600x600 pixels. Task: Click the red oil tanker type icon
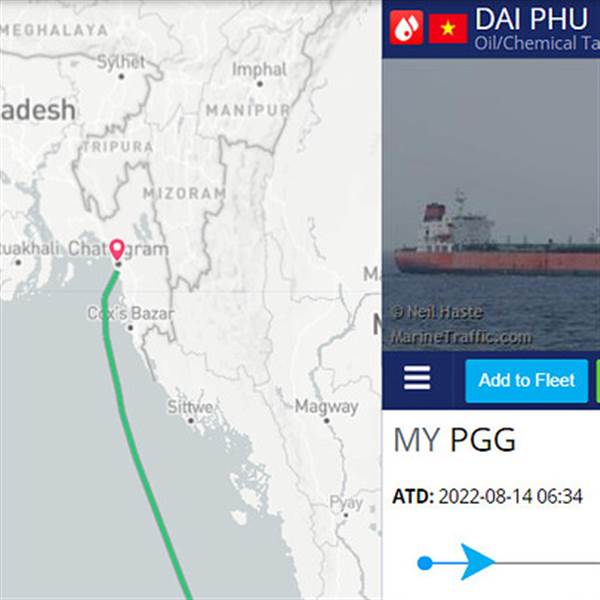[406, 28]
